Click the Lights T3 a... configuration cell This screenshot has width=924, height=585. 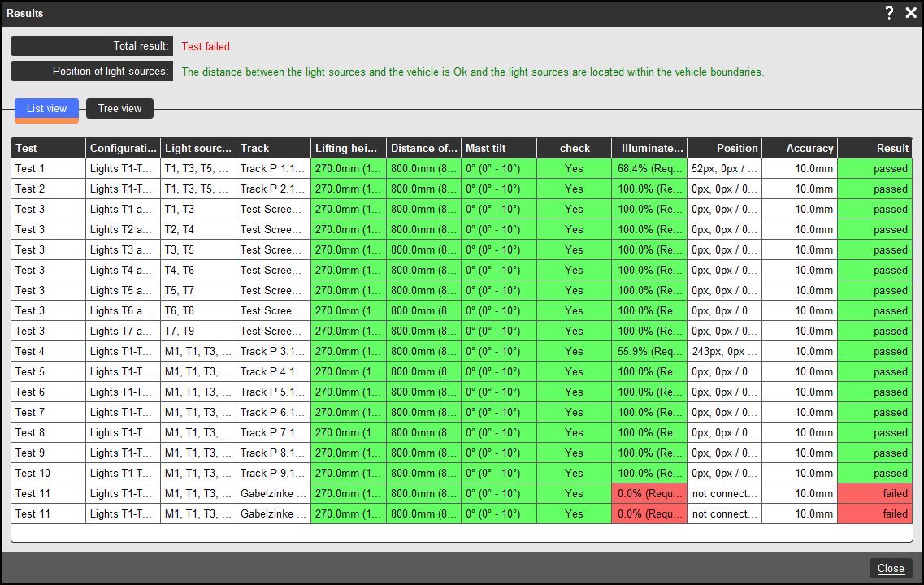(x=124, y=249)
